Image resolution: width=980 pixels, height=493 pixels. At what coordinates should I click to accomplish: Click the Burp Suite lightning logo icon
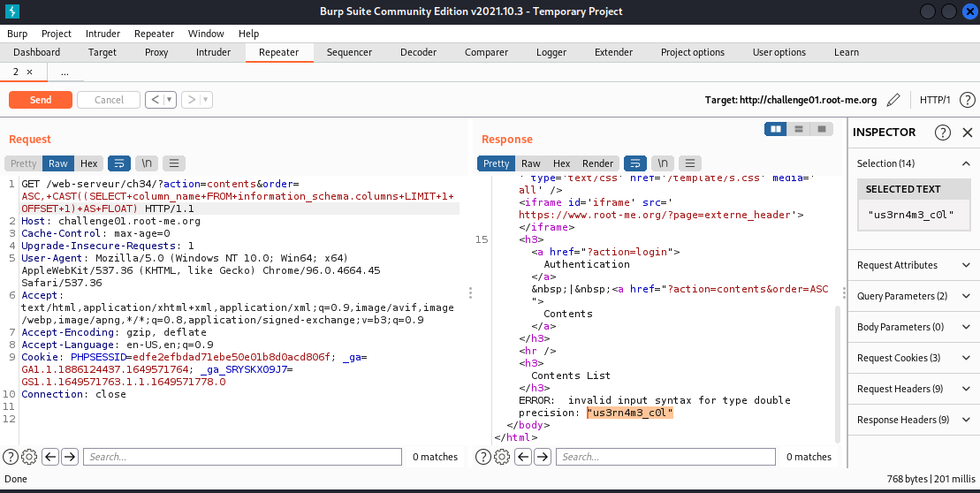pyautogui.click(x=11, y=11)
